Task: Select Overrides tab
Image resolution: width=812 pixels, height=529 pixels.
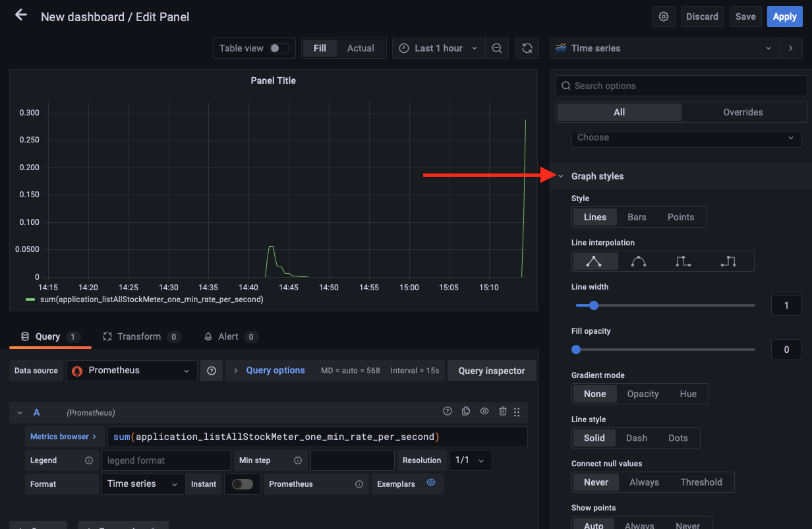Action: click(x=743, y=112)
